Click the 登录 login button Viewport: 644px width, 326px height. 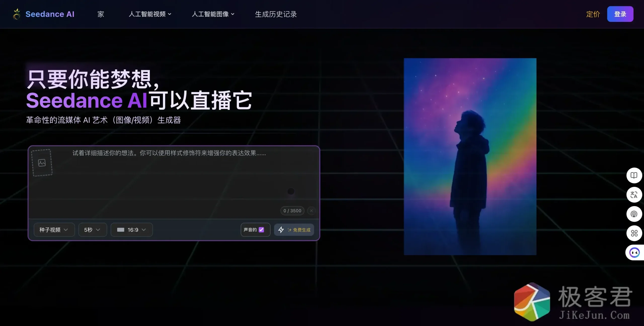pos(620,14)
